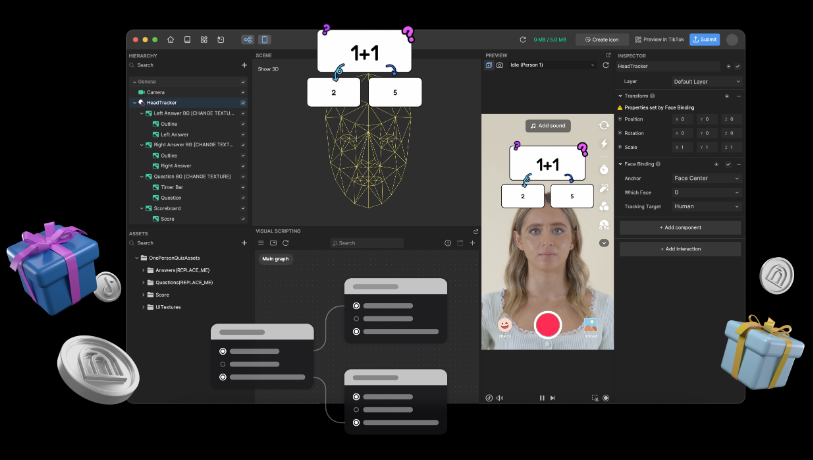Click the refresh icon beside the Idle dropdown
This screenshot has width=813, height=460.
click(605, 65)
